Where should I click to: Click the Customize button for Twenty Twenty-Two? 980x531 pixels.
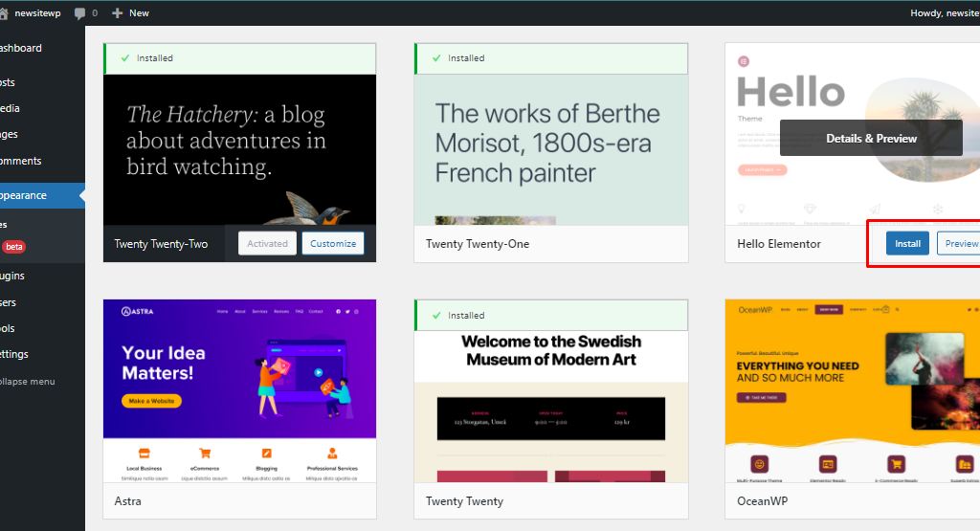point(333,244)
